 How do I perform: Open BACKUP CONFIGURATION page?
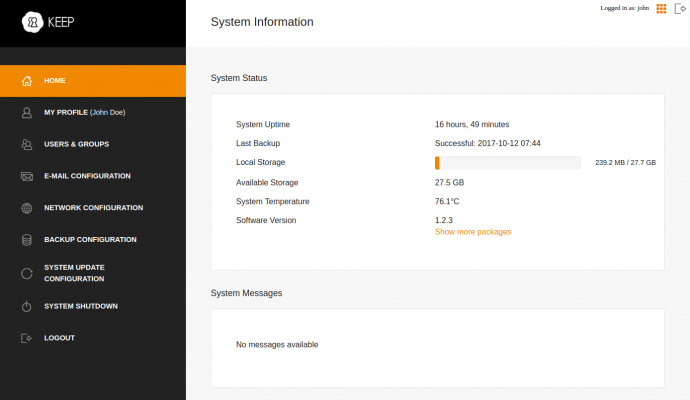click(x=93, y=239)
